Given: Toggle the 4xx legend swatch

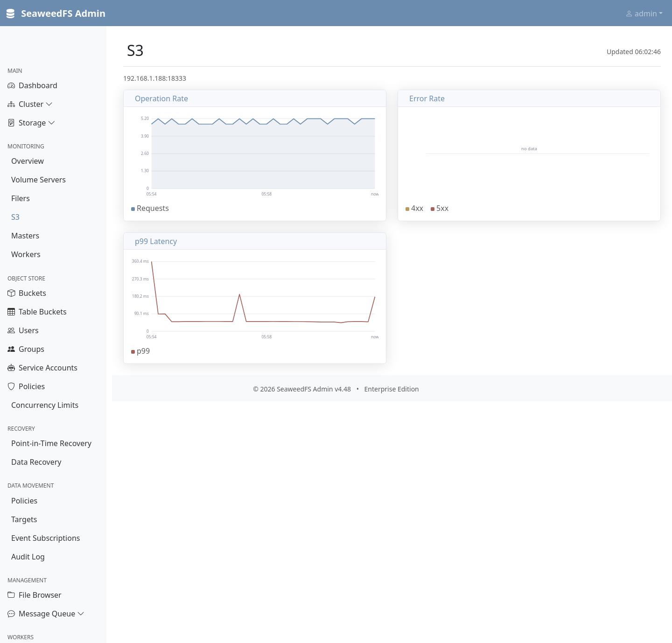Looking at the screenshot, I should (407, 209).
